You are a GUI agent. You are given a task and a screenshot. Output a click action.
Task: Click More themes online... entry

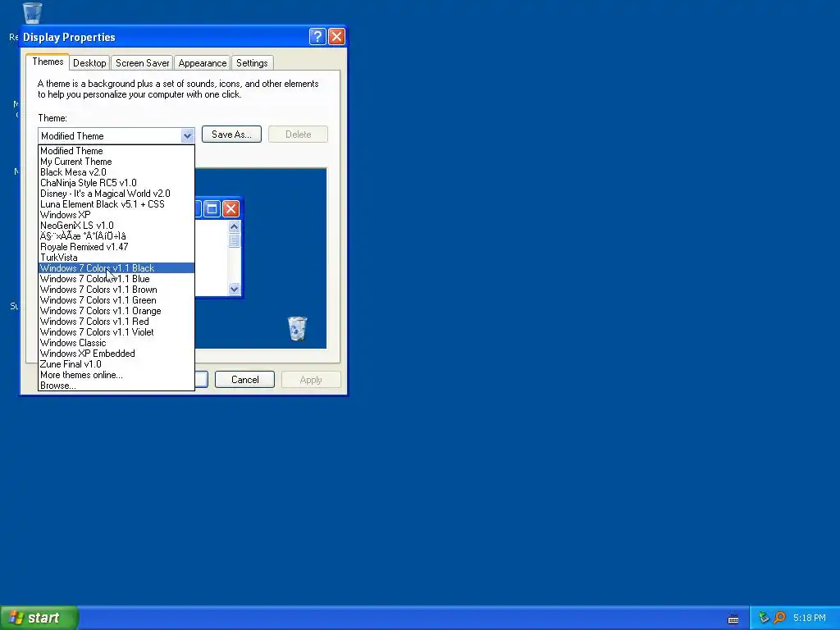(116, 375)
